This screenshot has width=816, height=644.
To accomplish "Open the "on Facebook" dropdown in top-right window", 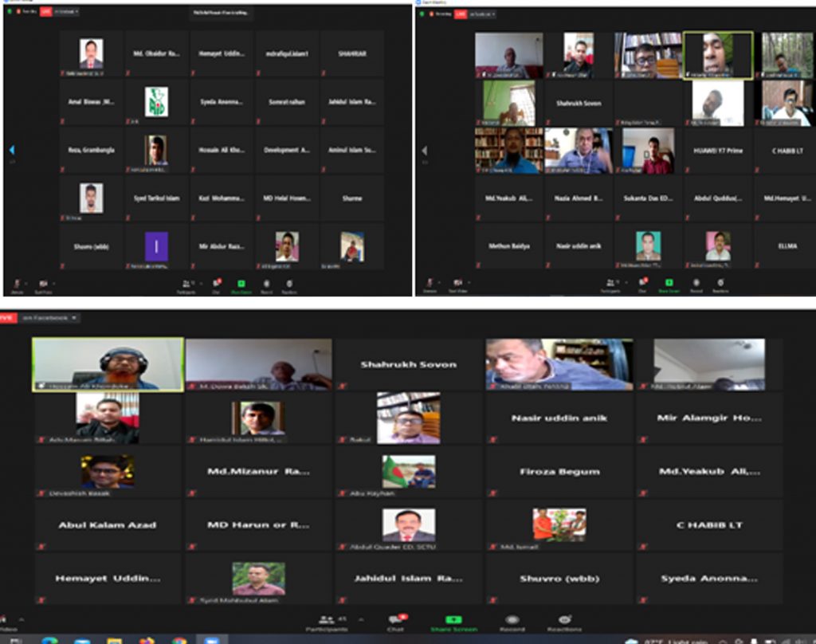I will click(481, 14).
